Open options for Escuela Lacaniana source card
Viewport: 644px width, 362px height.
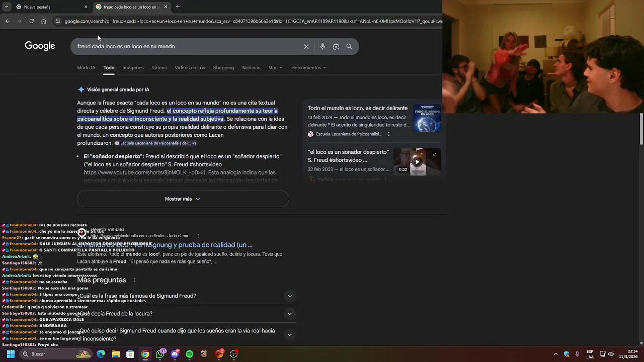pyautogui.click(x=388, y=134)
